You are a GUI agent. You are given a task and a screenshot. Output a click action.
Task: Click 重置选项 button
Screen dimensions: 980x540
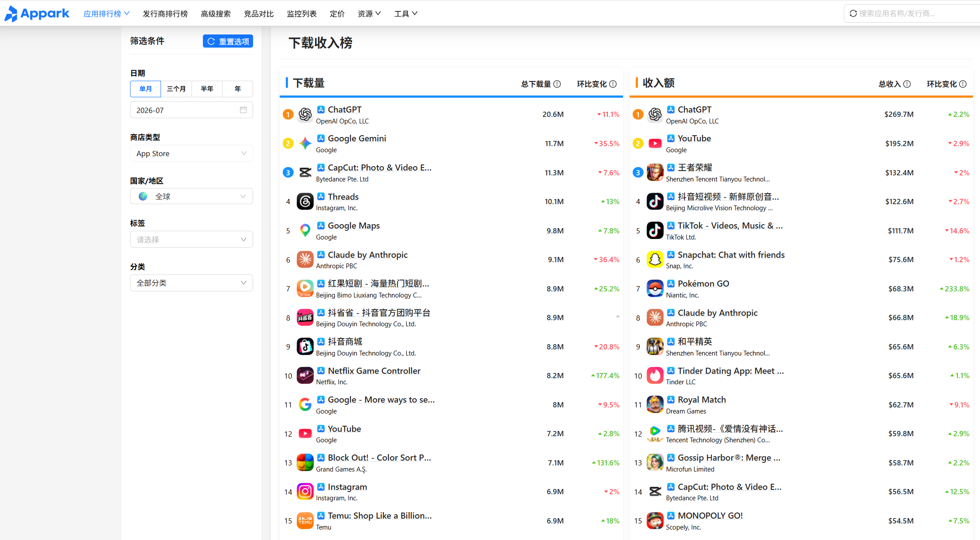coord(228,41)
